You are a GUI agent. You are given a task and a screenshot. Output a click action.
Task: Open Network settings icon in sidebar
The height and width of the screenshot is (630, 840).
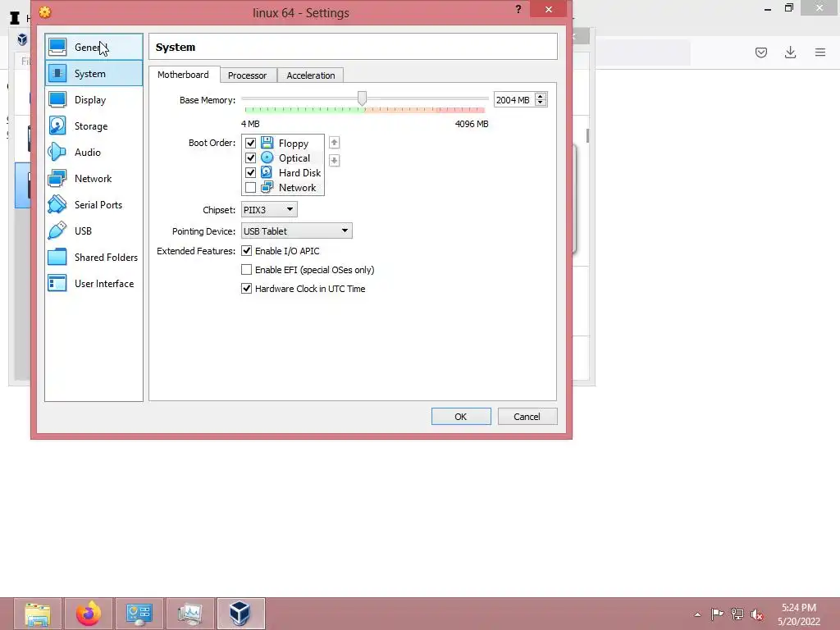(57, 178)
